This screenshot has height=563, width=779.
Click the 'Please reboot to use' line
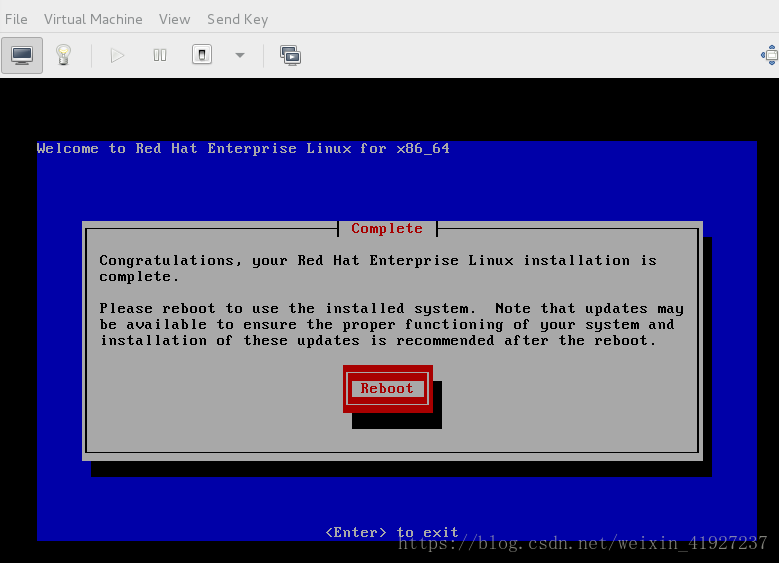point(391,309)
